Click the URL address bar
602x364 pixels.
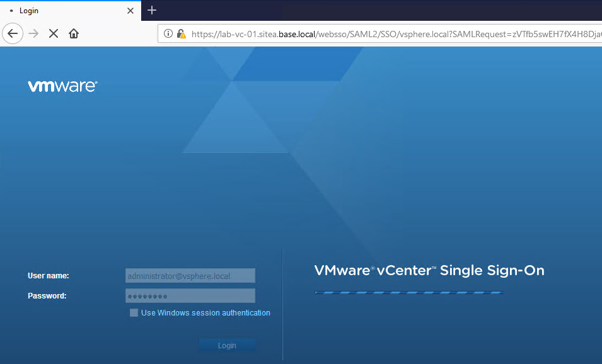[x=391, y=34]
